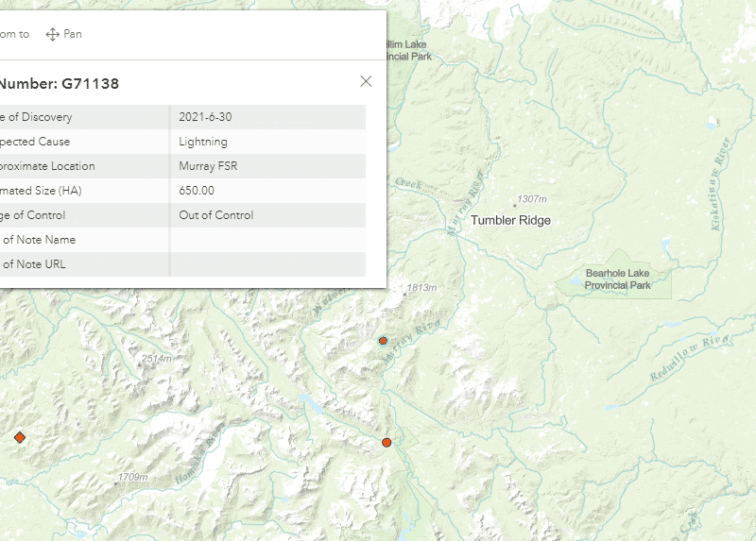This screenshot has height=541, width=756.
Task: Click the highlighted selected fire marker
Action: coord(383,340)
